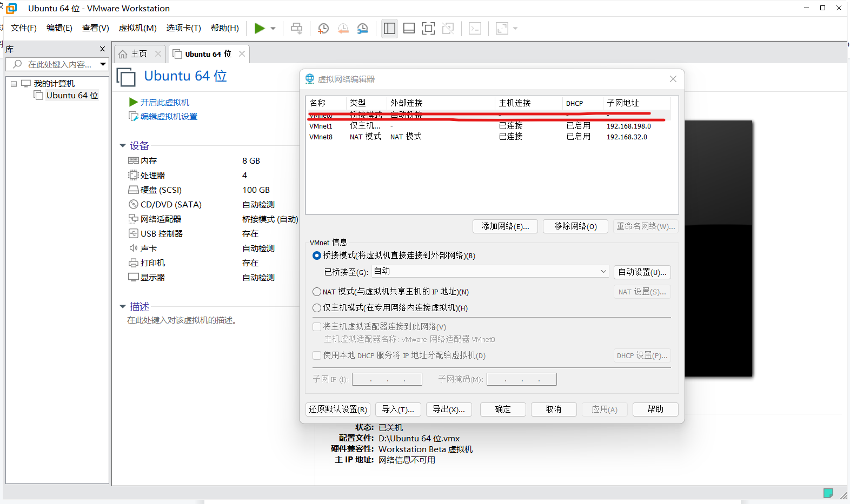Open the library search filter dropdown arrow
The image size is (850, 504).
coord(103,64)
